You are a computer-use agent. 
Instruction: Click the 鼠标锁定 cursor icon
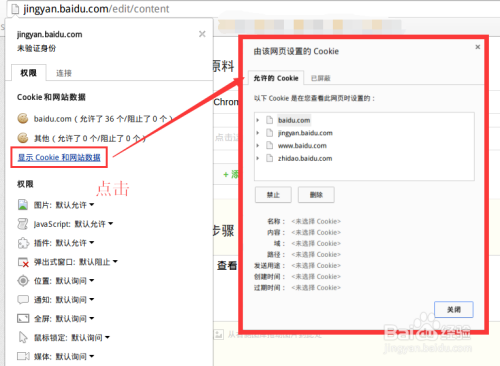23,337
